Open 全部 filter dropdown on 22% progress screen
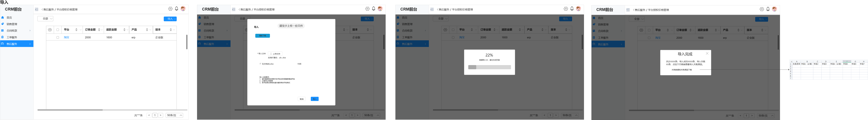The image size is (868, 120). [441, 19]
